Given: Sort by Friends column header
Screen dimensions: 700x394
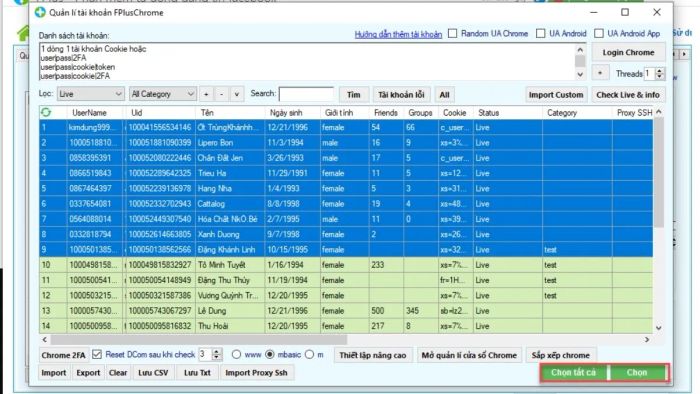Looking at the screenshot, I should point(386,113).
